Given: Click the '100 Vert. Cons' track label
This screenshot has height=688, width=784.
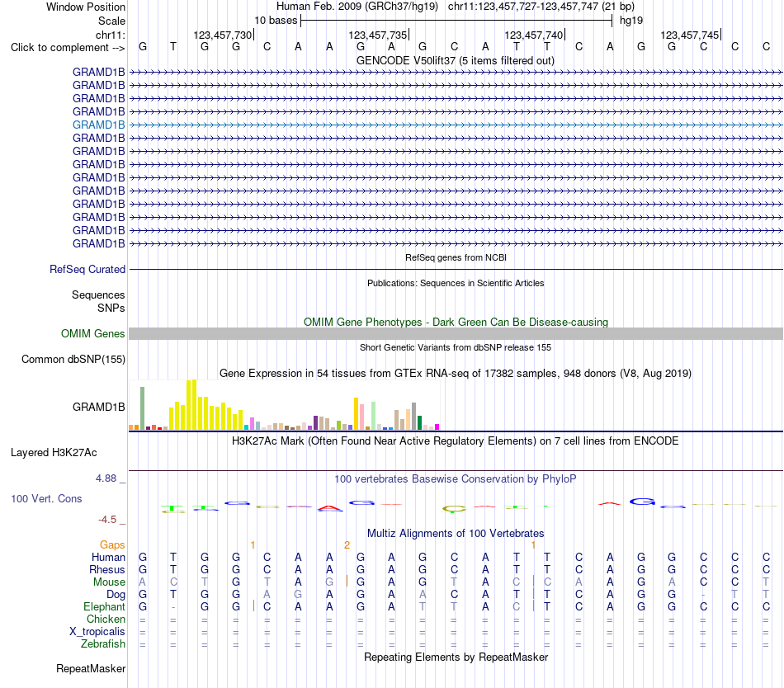Looking at the screenshot, I should pyautogui.click(x=46, y=498).
